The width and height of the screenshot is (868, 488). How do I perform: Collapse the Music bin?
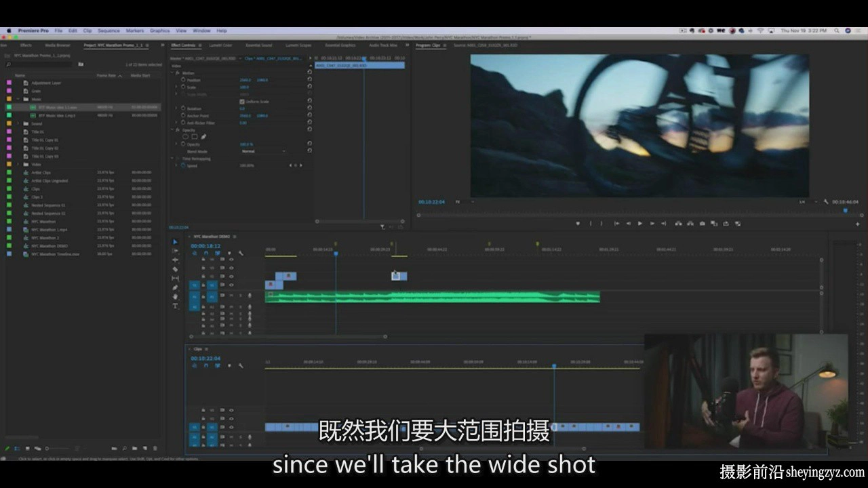[x=18, y=99]
